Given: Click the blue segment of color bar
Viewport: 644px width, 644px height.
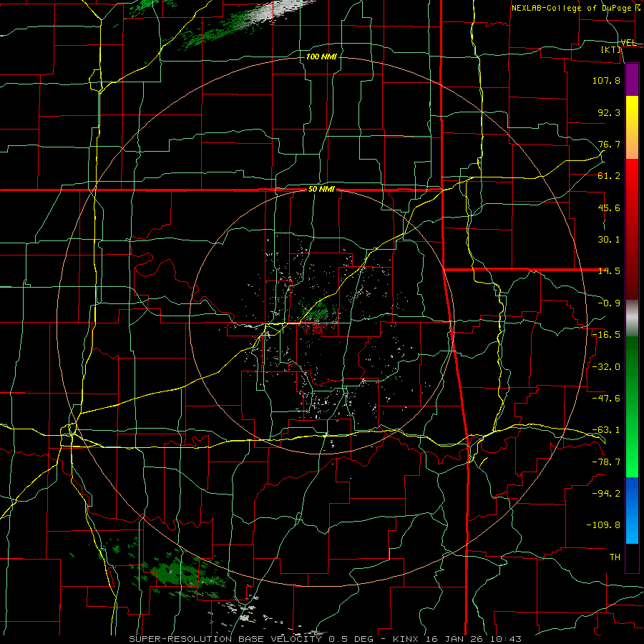Looking at the screenshot, I should (632, 510).
